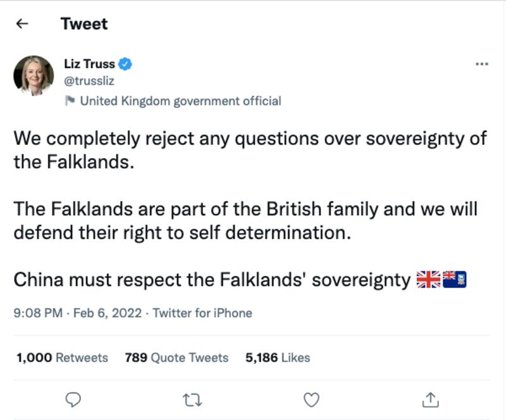The width and height of the screenshot is (506, 420).
Task: Show the 789 Quote Tweets
Action: (176, 357)
